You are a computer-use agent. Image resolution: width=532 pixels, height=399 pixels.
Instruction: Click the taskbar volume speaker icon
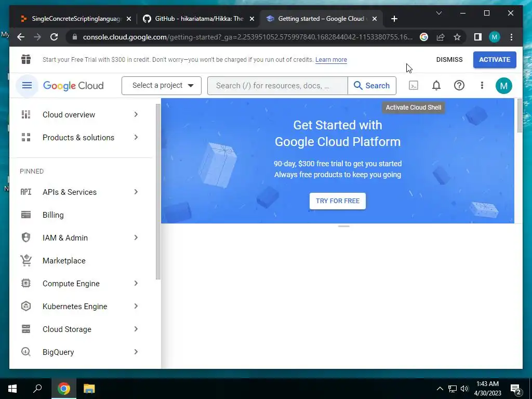pos(464,389)
